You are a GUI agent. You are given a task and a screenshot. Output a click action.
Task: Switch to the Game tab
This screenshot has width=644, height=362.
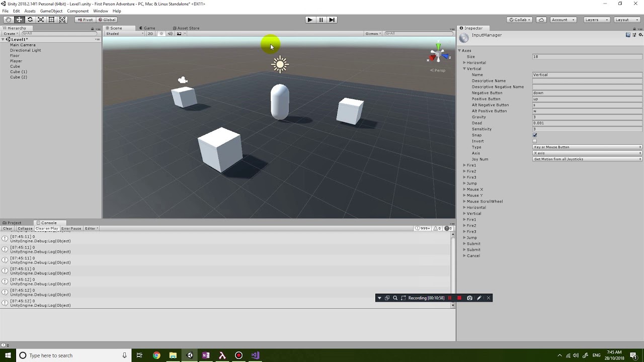tap(147, 28)
